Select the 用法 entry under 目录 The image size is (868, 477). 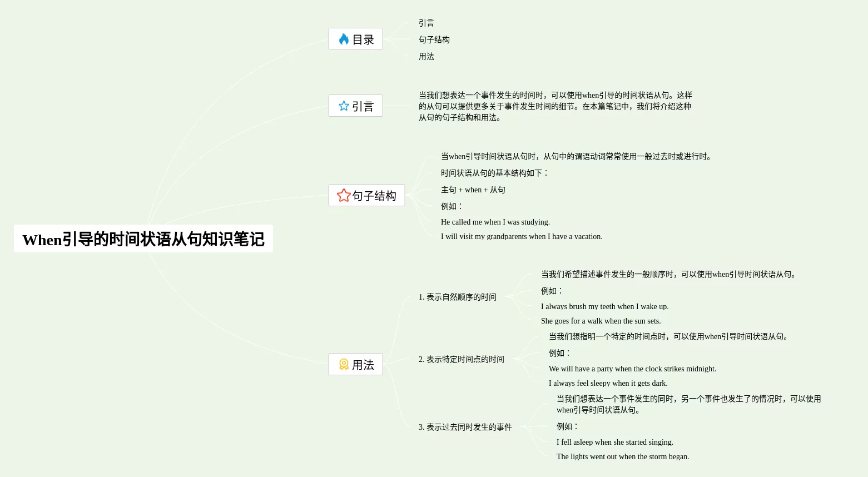426,56
